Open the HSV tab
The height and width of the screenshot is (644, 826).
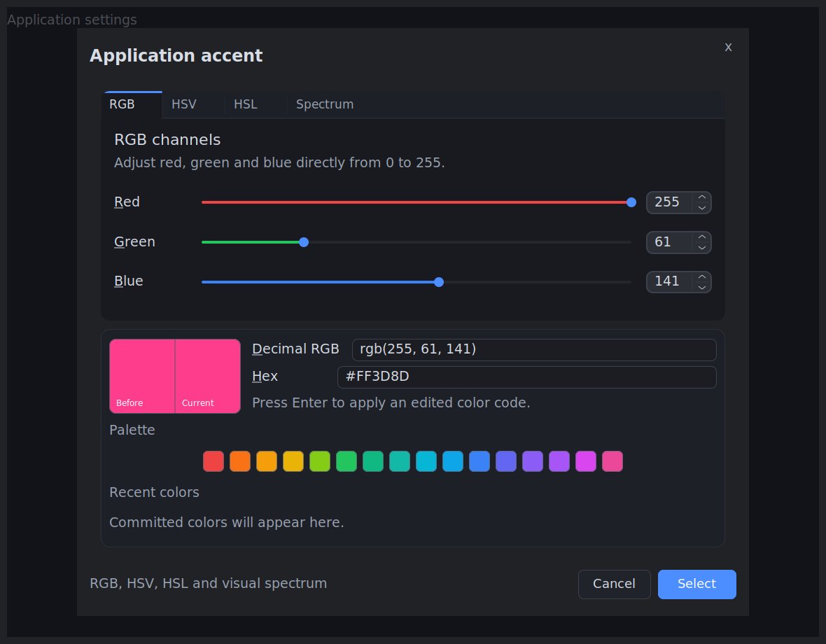pos(192,104)
